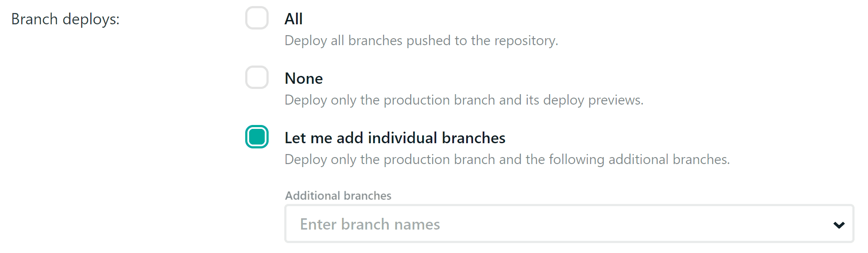
Task: Select the "None" branch deploys radio button
Action: [257, 78]
